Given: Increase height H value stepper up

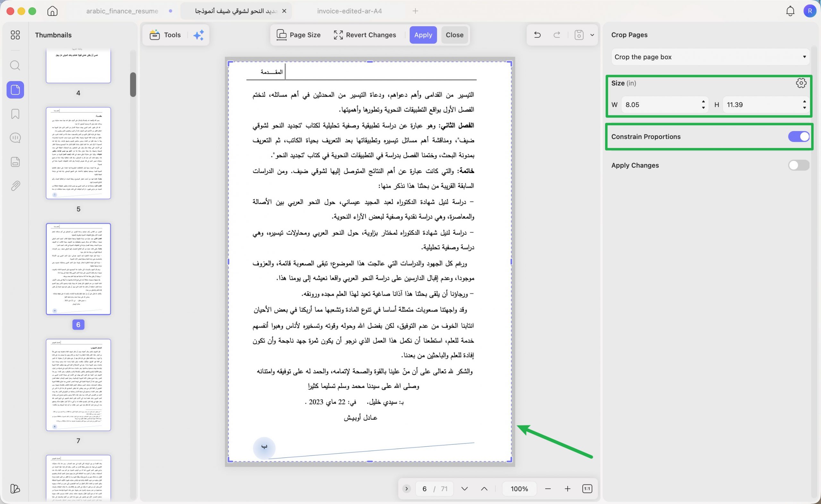Looking at the screenshot, I should 804,101.
